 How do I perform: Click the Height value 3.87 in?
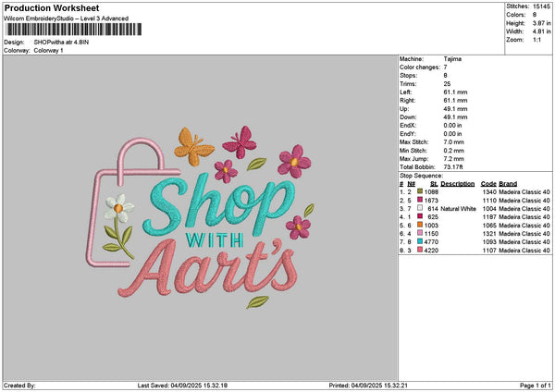[541, 23]
